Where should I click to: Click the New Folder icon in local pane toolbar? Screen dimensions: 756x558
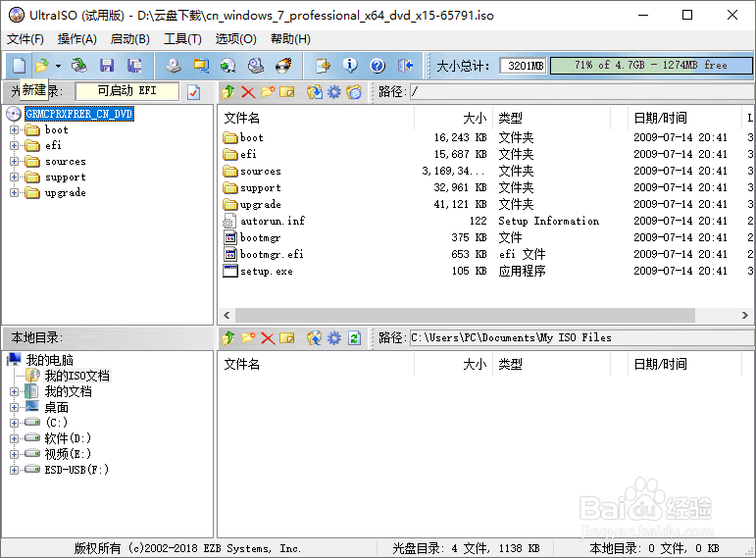tap(248, 338)
